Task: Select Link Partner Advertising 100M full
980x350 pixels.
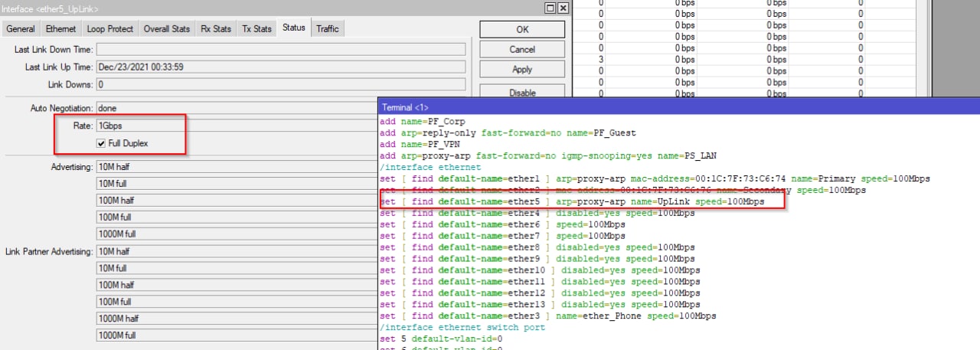Action: [x=237, y=303]
